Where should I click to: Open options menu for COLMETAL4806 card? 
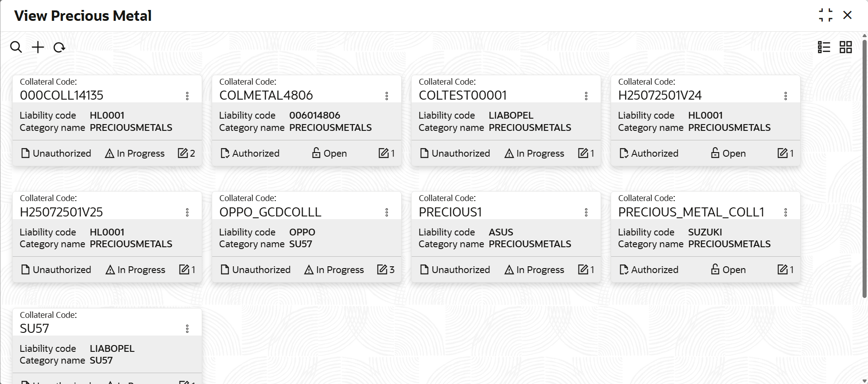[387, 96]
